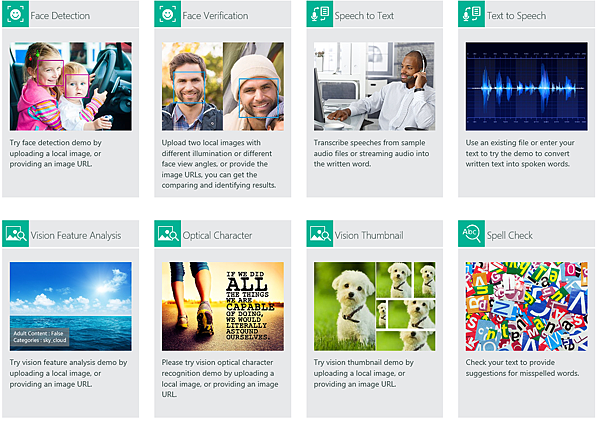
Task: Open the Optical Character title
Action: click(x=217, y=235)
